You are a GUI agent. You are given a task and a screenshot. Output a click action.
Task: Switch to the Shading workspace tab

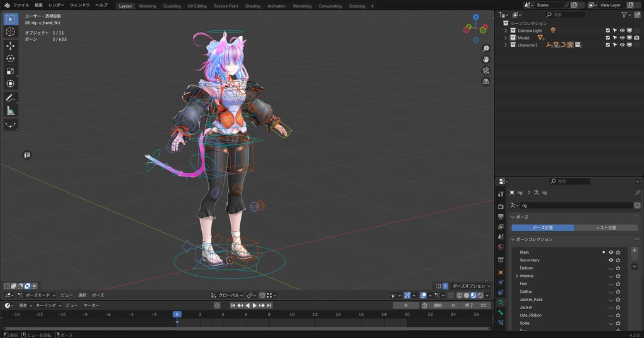[253, 6]
